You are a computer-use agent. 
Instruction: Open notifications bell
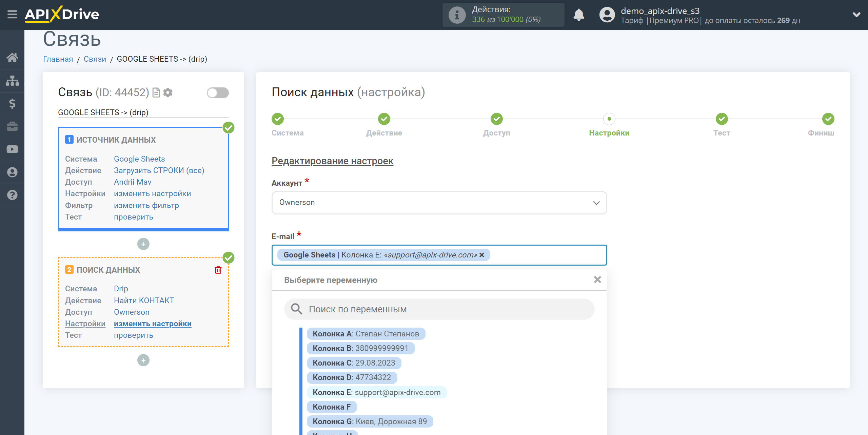pos(579,15)
